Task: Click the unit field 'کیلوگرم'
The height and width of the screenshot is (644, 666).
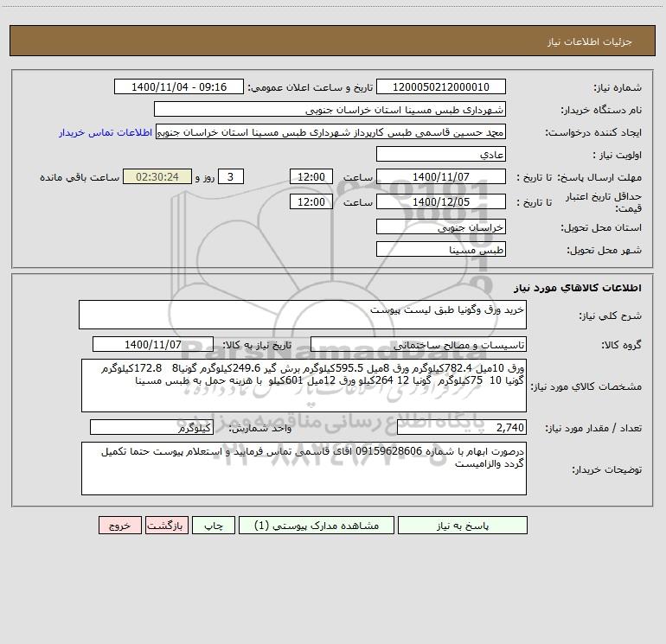Action: click(151, 427)
